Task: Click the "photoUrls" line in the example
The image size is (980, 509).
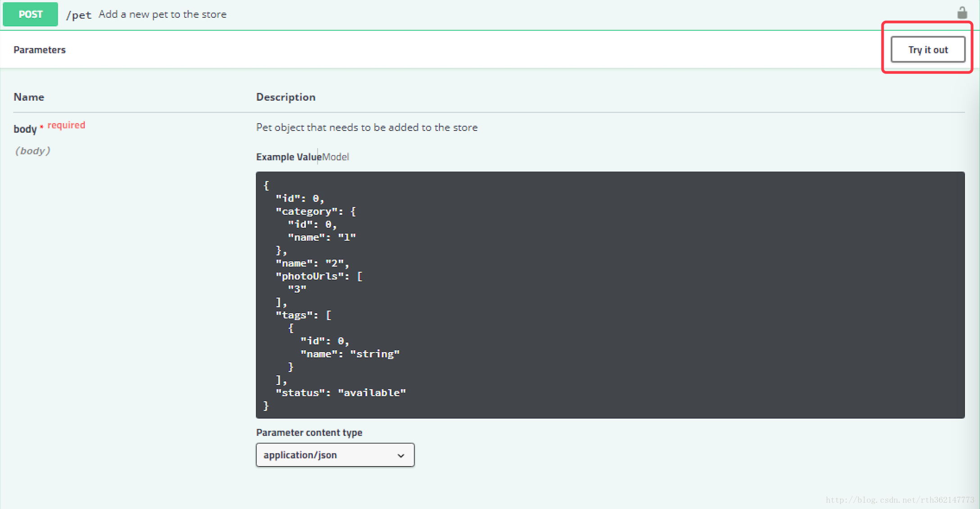Action: [319, 276]
